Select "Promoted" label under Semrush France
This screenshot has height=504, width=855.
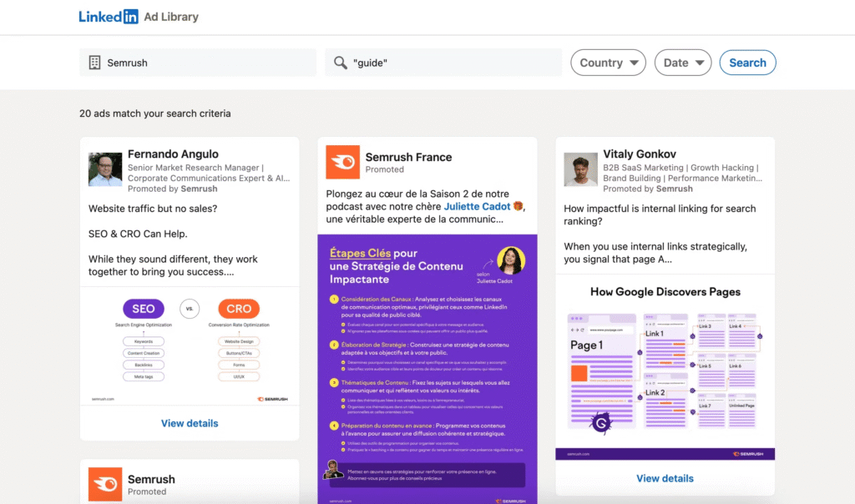384,169
